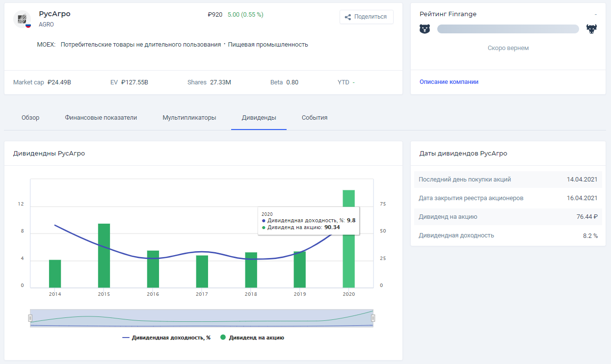Click the РусАгро company logo icon

click(x=22, y=19)
